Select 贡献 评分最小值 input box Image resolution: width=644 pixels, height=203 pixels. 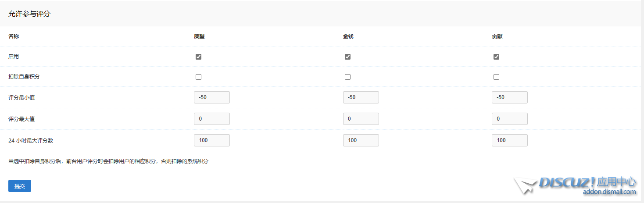point(509,97)
